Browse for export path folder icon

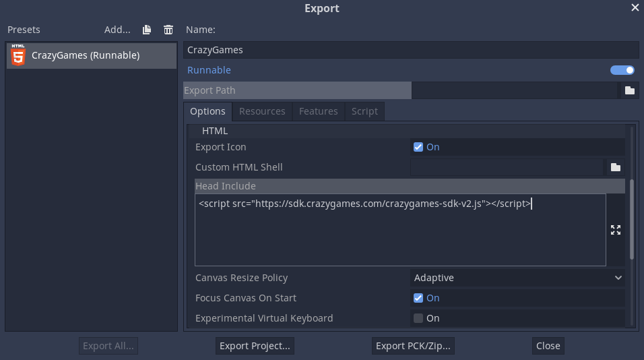[629, 90]
